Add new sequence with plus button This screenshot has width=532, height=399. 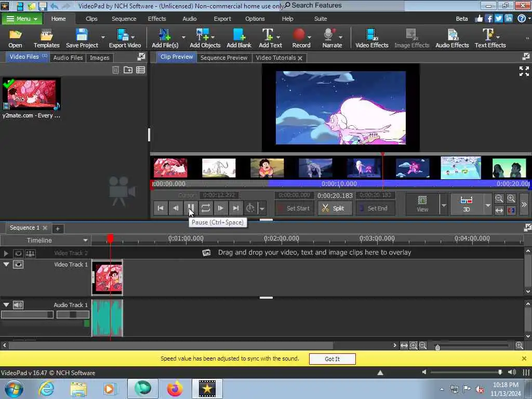tap(58, 229)
